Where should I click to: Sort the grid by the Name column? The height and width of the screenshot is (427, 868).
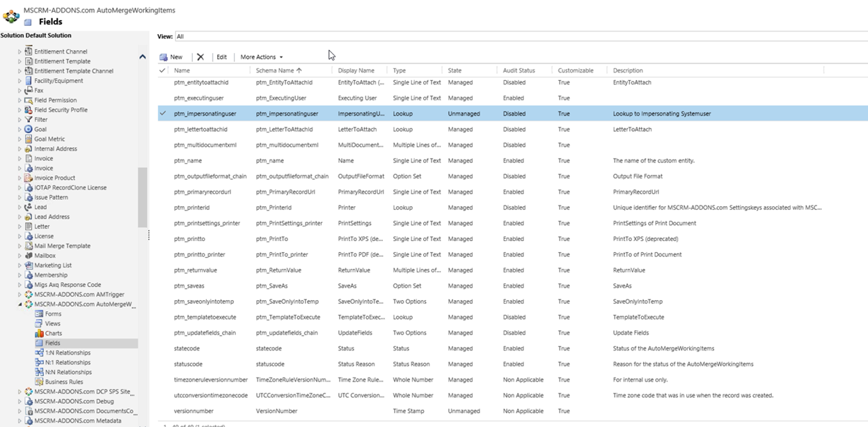coord(182,70)
